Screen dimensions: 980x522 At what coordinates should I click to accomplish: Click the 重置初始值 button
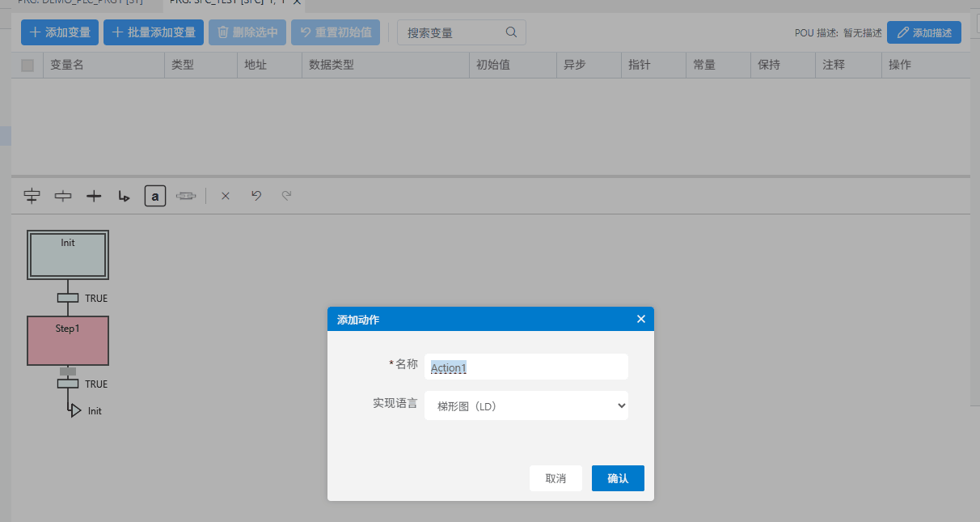click(335, 32)
